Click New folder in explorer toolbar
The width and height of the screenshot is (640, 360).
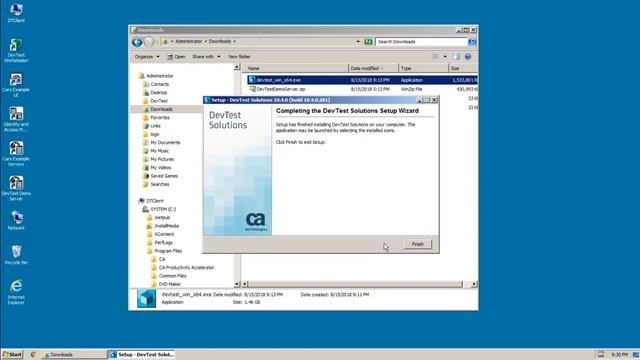click(239, 57)
